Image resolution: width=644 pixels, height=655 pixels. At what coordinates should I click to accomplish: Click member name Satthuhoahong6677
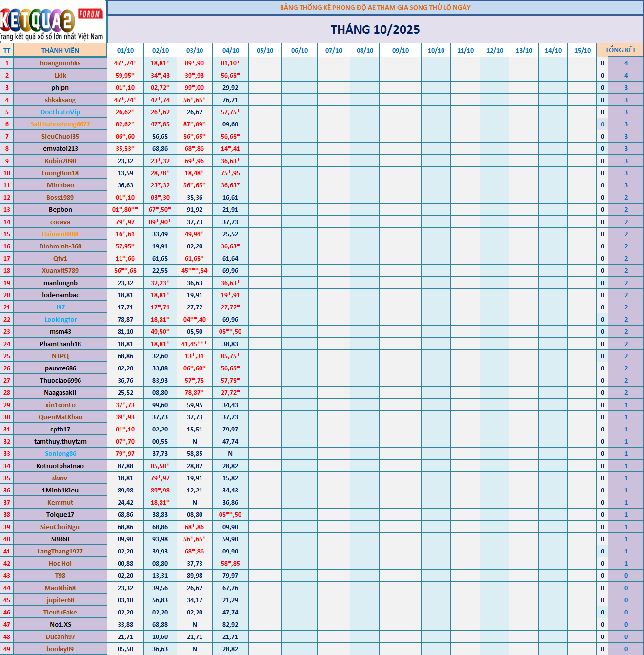pos(60,124)
